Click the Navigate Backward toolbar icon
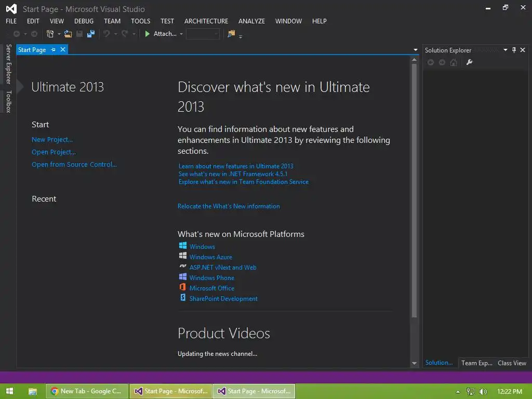This screenshot has height=399, width=532. [x=16, y=34]
